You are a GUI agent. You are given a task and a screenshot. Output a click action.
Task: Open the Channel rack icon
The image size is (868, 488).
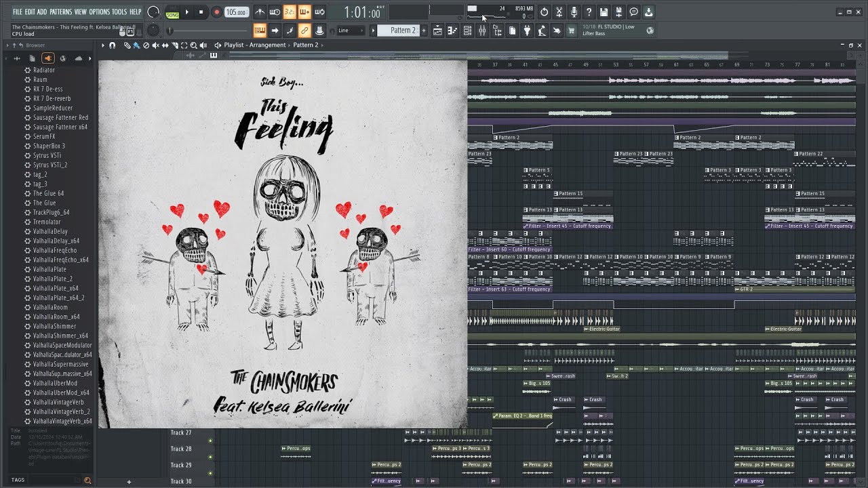tap(467, 30)
